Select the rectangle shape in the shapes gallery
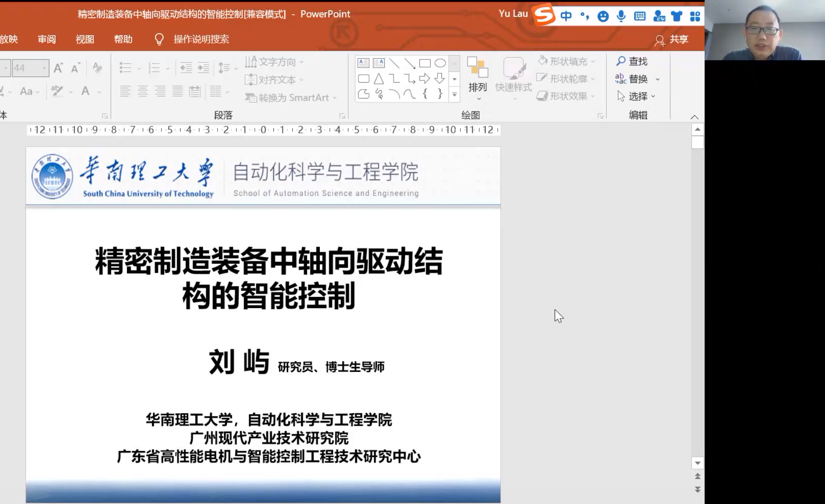 425,63
